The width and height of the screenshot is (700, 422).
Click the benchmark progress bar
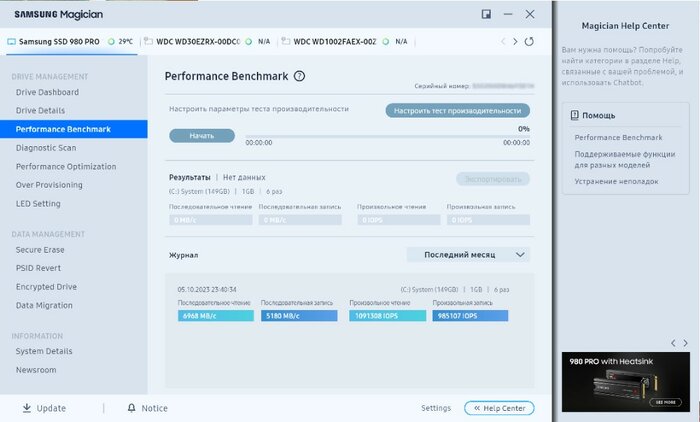(x=388, y=137)
